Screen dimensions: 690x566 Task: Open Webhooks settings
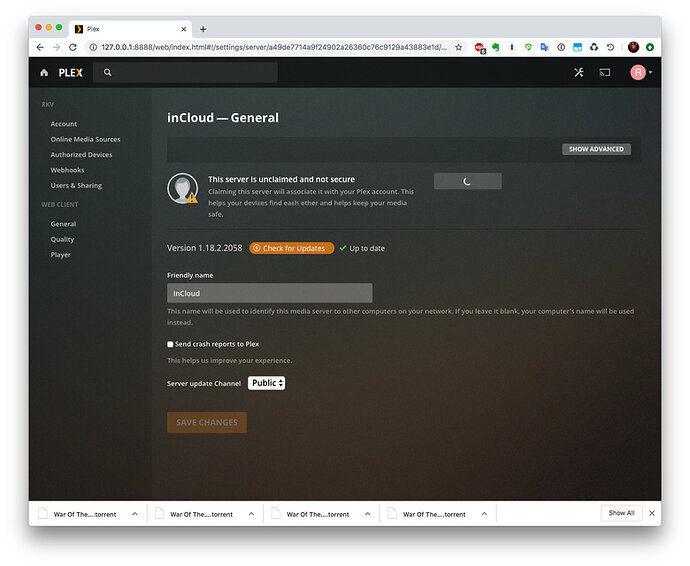(67, 170)
